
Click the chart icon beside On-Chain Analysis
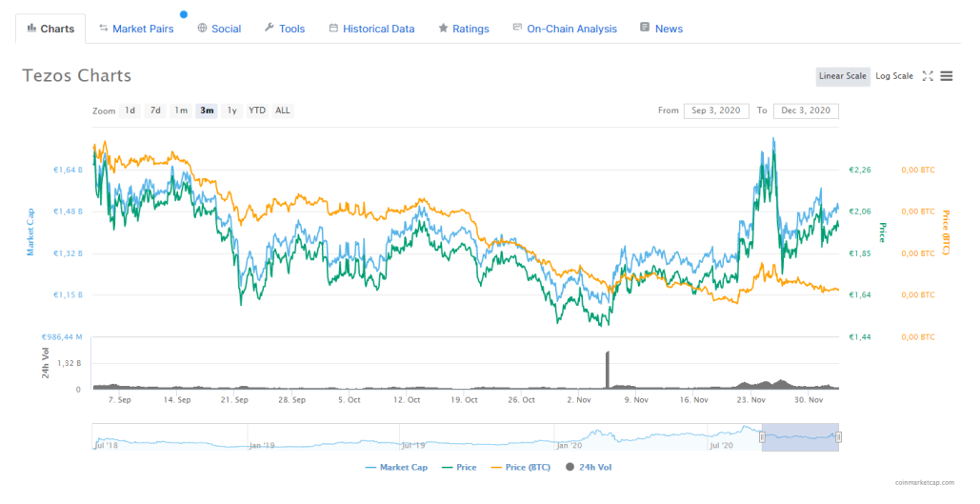[x=517, y=28]
